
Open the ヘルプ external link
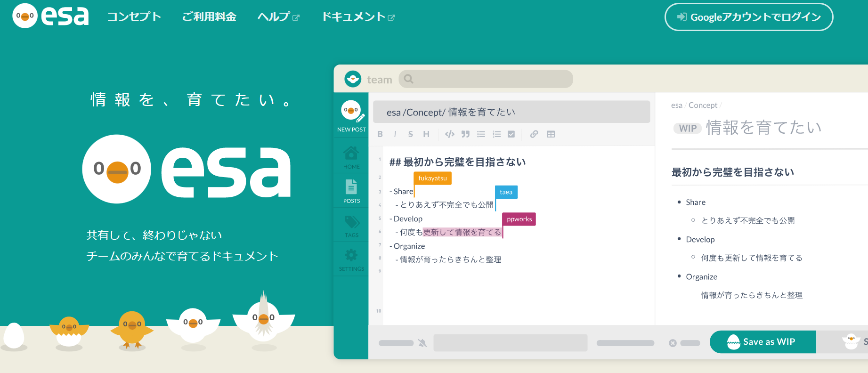(278, 17)
